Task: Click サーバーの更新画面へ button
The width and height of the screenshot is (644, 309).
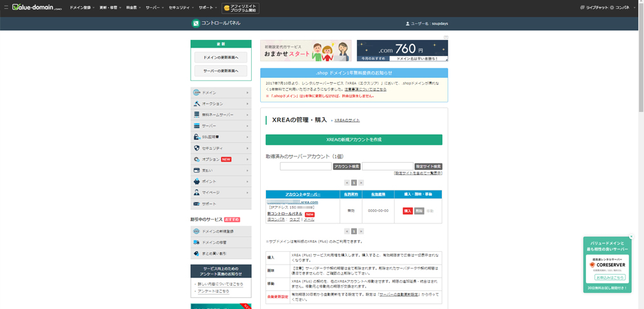Action: tap(221, 71)
